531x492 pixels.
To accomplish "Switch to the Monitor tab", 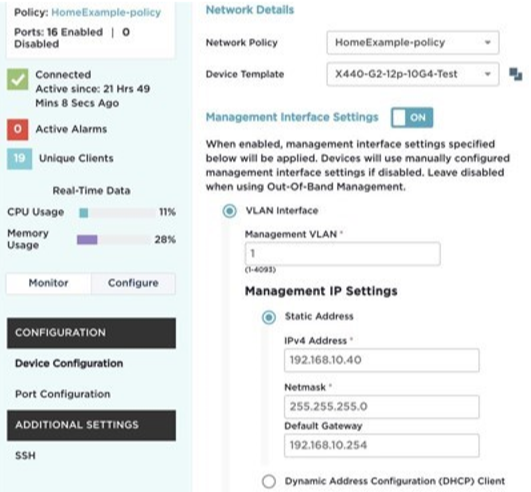I will click(48, 283).
